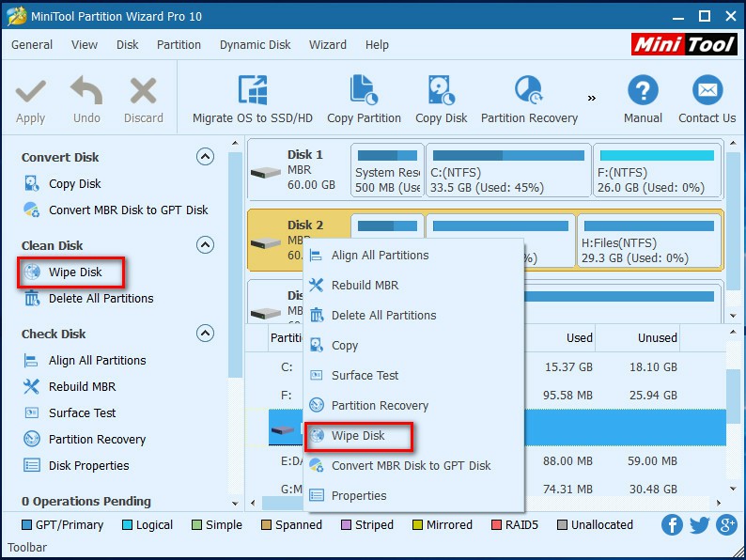Run Surface Test from the sidebar
The width and height of the screenshot is (746, 560).
(x=70, y=412)
